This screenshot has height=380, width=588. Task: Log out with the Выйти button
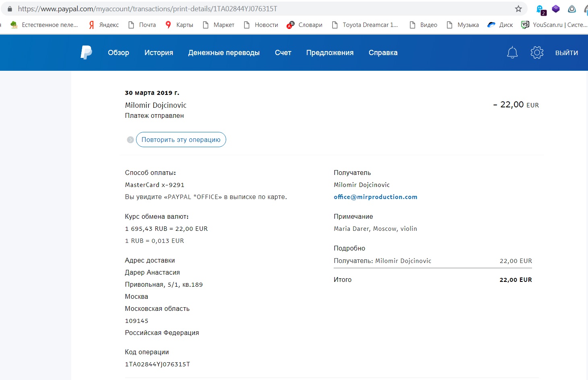coord(566,53)
